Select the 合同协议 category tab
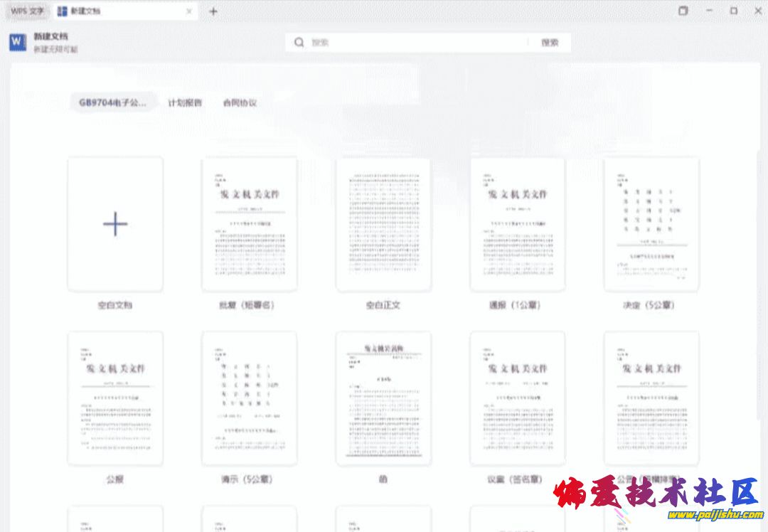768x532 pixels. click(x=240, y=102)
